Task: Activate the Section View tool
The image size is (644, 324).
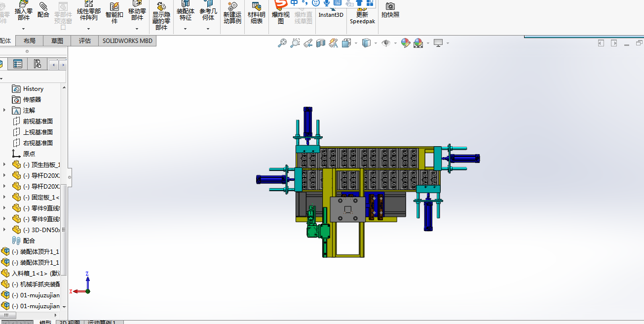Action: tap(321, 43)
